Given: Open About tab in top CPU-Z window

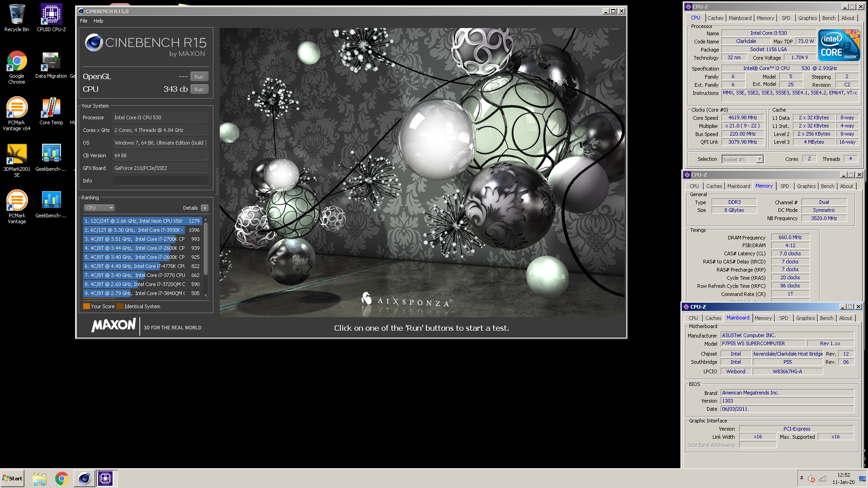Looking at the screenshot, I should point(848,18).
